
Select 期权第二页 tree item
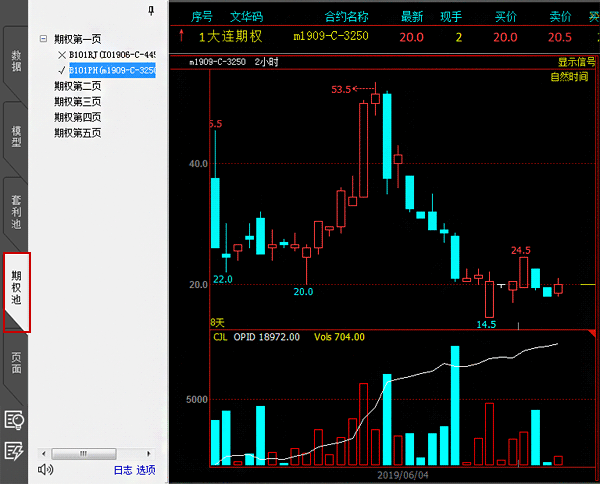78,86
